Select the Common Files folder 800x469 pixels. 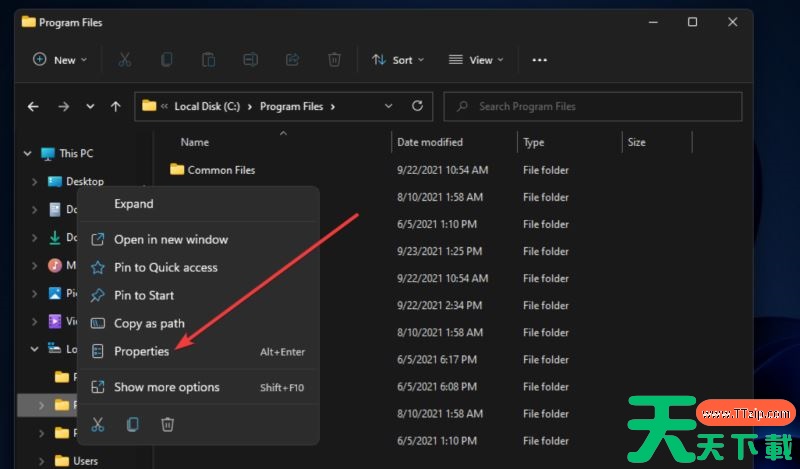(213, 170)
